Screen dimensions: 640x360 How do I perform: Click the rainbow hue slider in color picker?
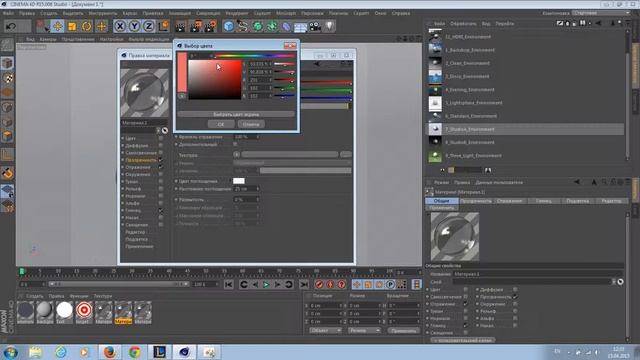(x=254, y=56)
